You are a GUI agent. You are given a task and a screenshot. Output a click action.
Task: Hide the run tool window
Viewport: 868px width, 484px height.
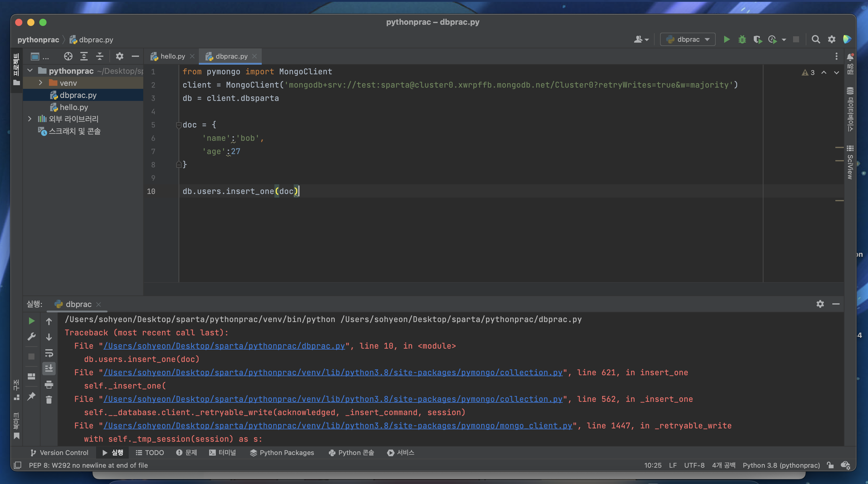click(x=836, y=304)
